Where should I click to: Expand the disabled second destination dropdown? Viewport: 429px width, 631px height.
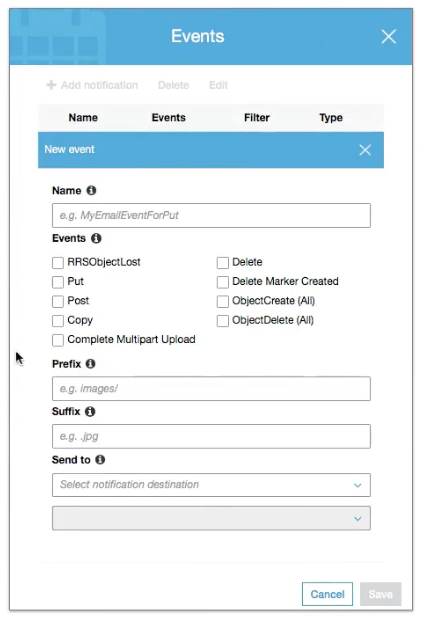pos(211,518)
